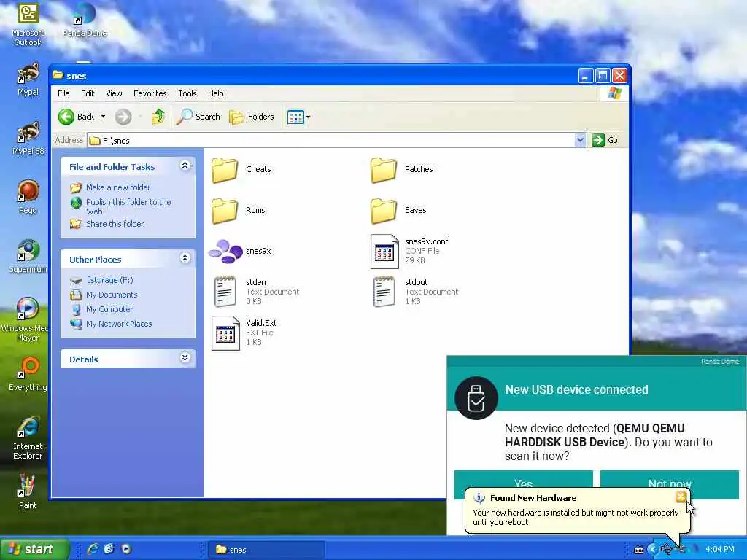The width and height of the screenshot is (747, 560).
Task: Open the Help menu
Action: tap(215, 93)
